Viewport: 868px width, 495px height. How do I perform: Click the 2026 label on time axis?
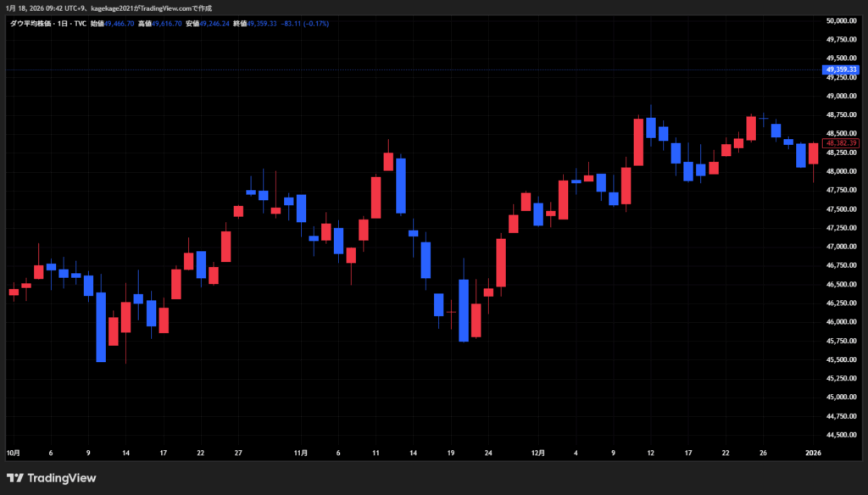click(x=812, y=453)
